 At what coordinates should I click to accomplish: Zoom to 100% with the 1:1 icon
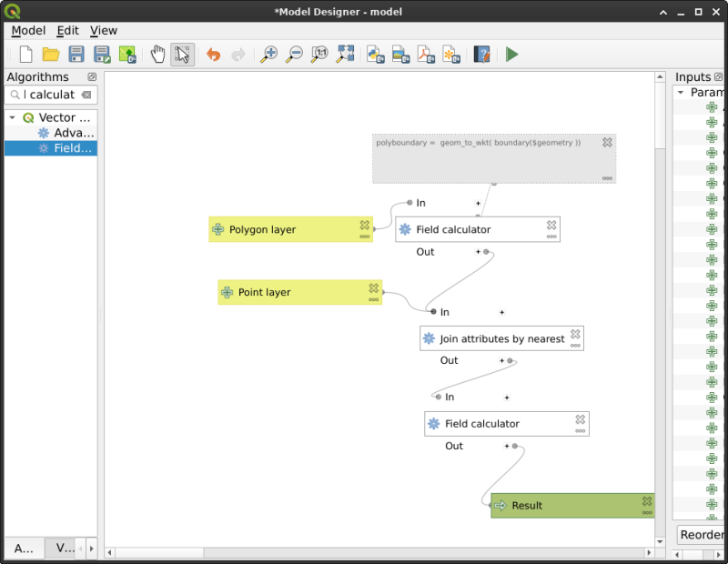click(x=319, y=55)
